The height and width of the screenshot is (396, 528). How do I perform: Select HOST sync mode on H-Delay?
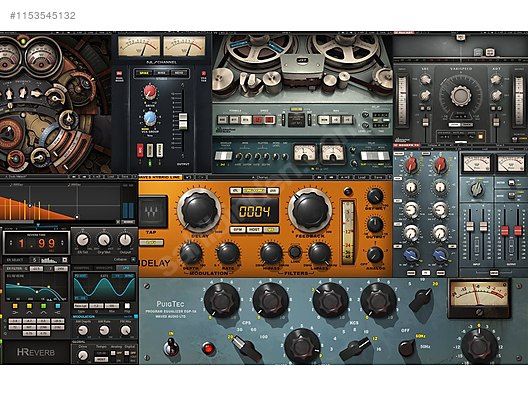254,230
